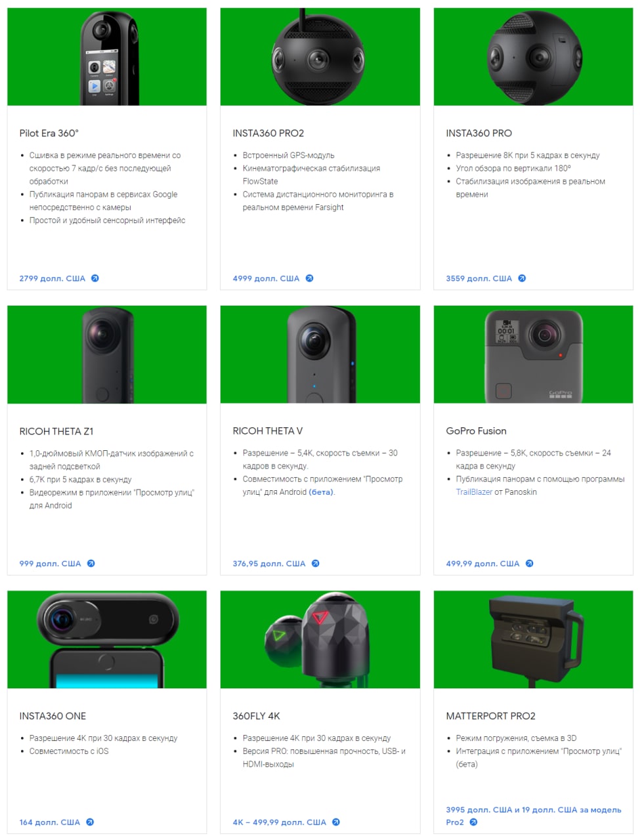The height and width of the screenshot is (840, 640).
Task: Select the Pilot Era 360° camera image
Action: pyautogui.click(x=107, y=57)
